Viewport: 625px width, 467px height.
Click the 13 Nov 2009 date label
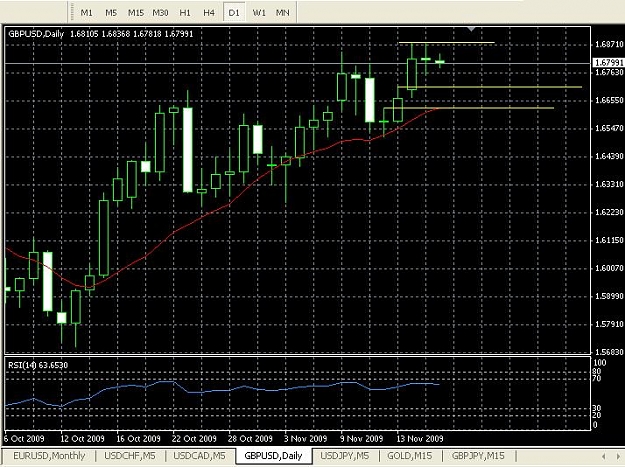pos(419,439)
